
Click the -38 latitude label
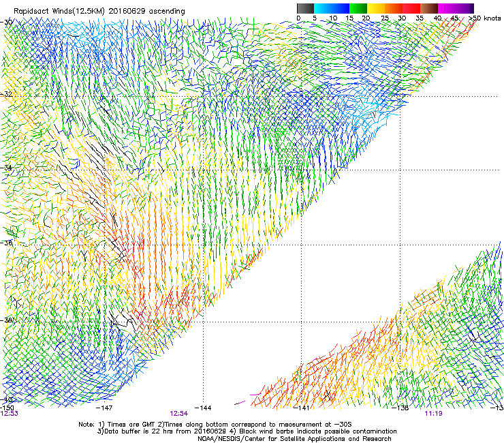point(6,320)
